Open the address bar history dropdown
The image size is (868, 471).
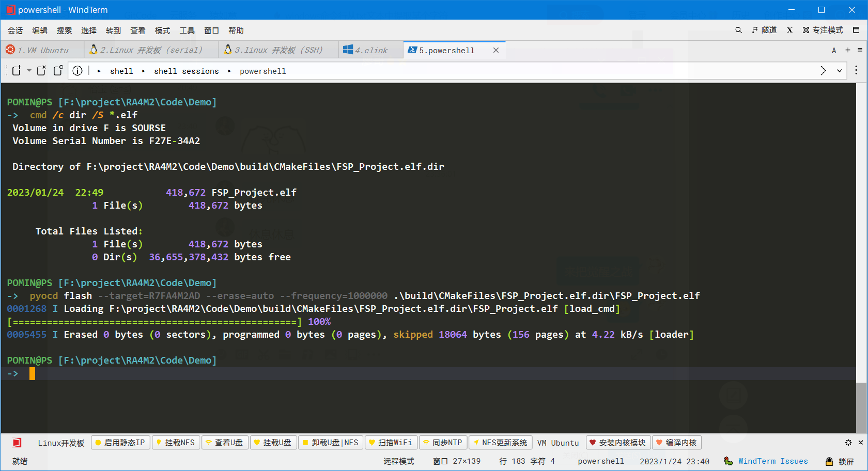(840, 71)
